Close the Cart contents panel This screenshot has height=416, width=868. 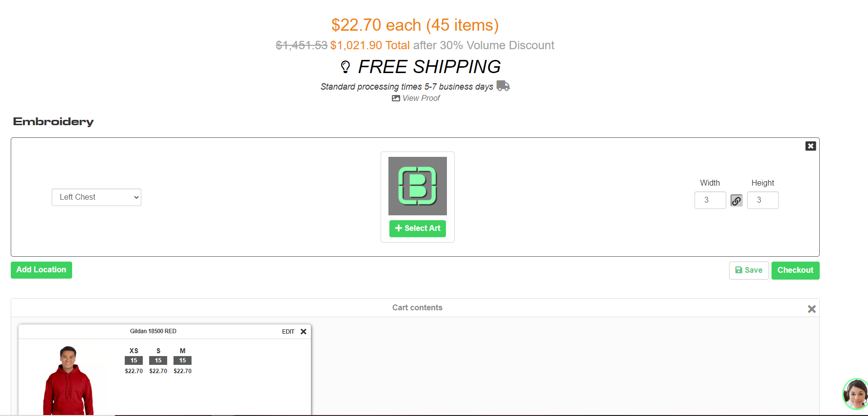pyautogui.click(x=811, y=309)
